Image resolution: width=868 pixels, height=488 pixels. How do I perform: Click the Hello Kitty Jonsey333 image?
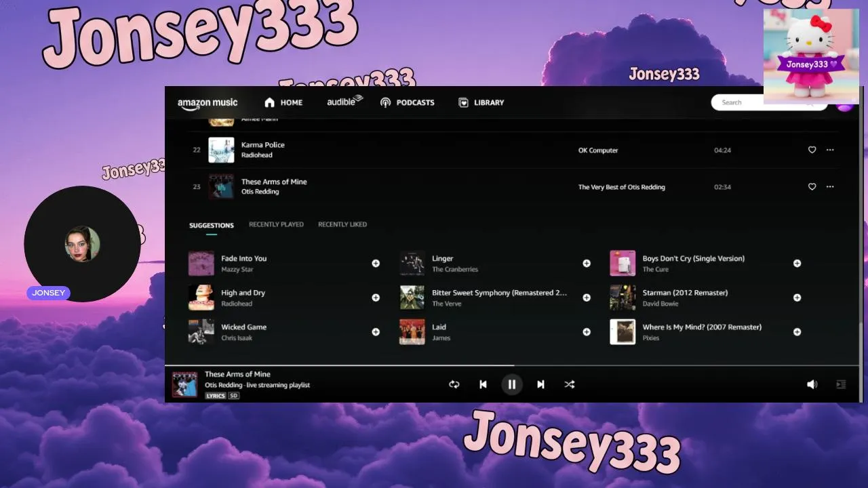point(811,56)
